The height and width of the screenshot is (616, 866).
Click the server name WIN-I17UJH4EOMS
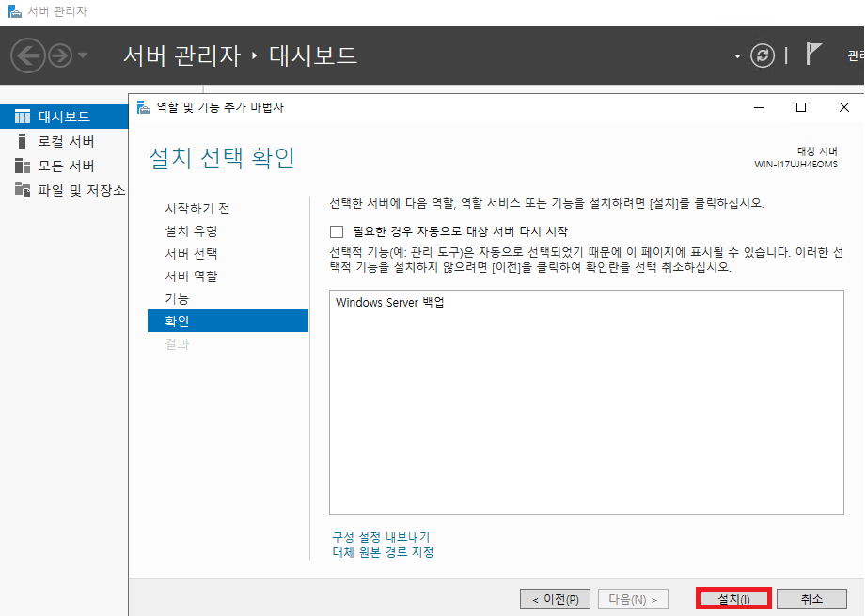795,164
